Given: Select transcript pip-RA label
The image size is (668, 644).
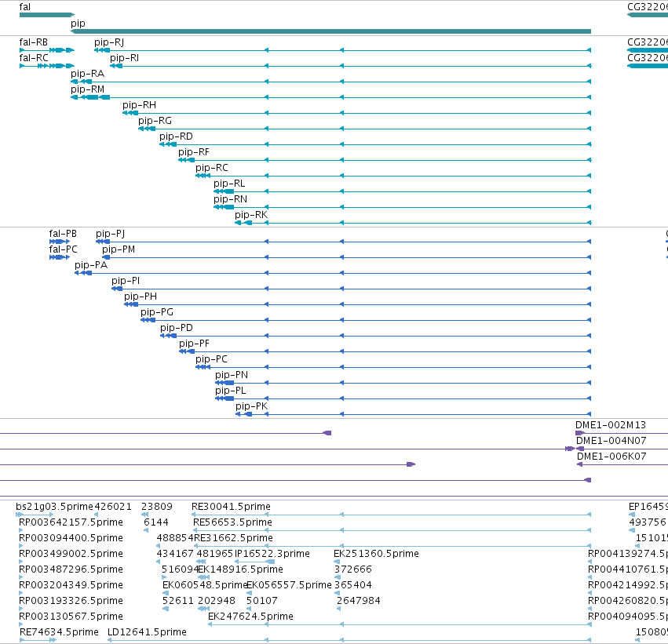Looking at the screenshot, I should pos(87,74).
